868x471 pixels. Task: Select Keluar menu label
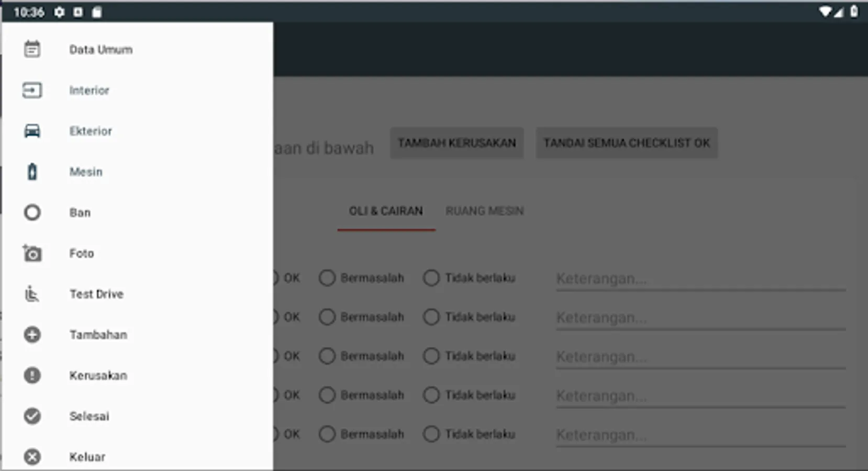[87, 457]
